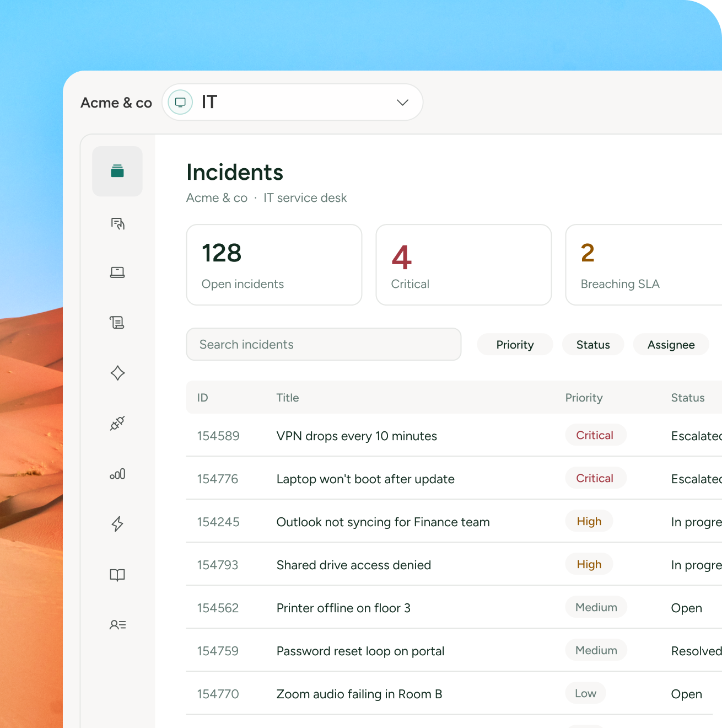Sort by the Priority column header

[584, 398]
